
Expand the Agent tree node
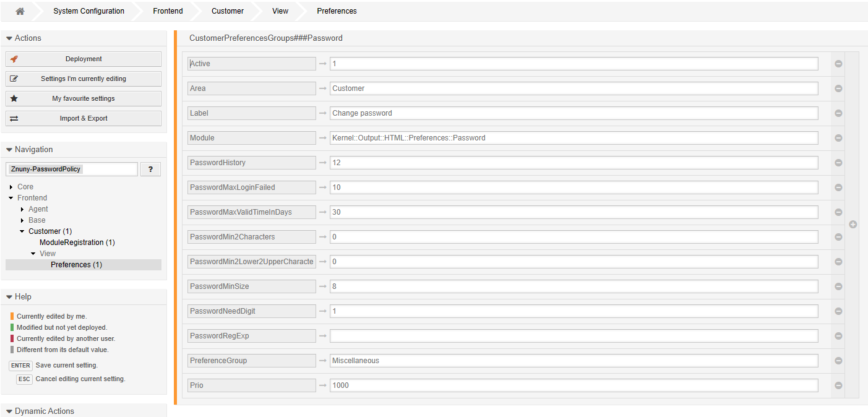tap(22, 209)
